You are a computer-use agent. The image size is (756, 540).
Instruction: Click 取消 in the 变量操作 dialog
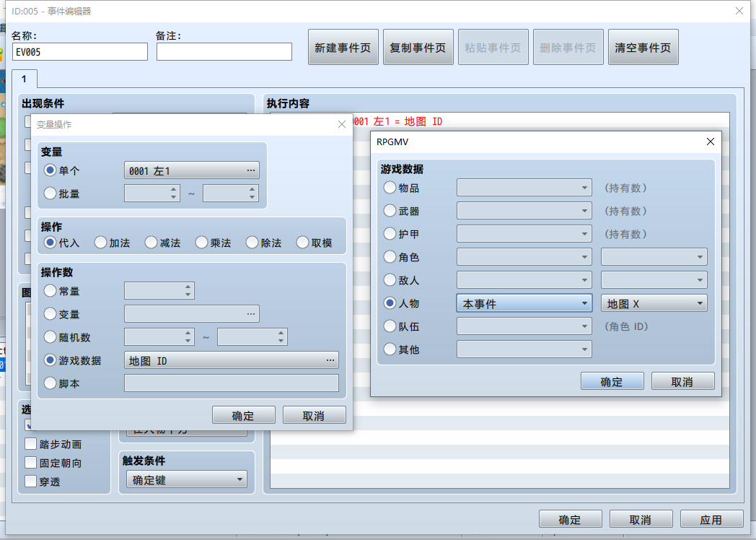[315, 415]
